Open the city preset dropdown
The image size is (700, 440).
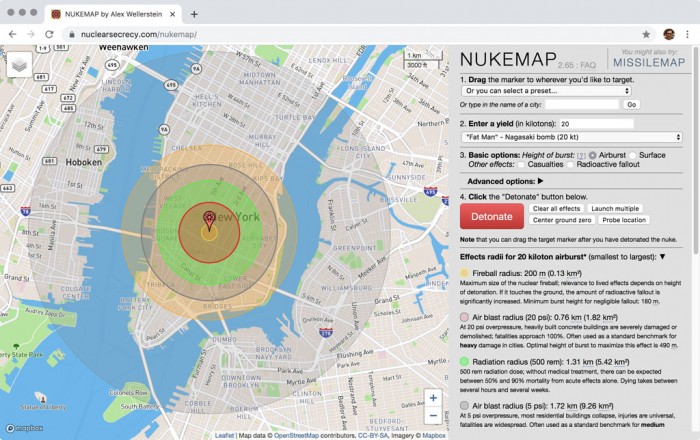[546, 90]
